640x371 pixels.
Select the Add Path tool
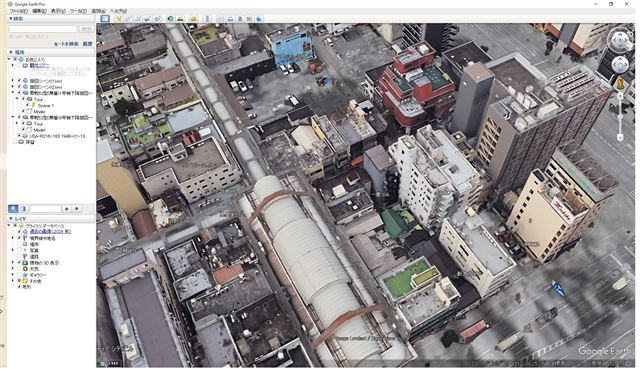click(138, 18)
